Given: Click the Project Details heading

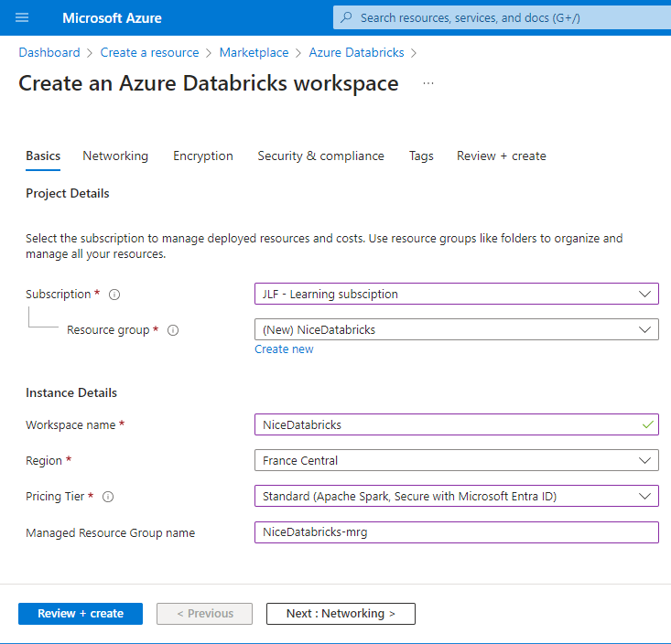Looking at the screenshot, I should (x=67, y=194).
